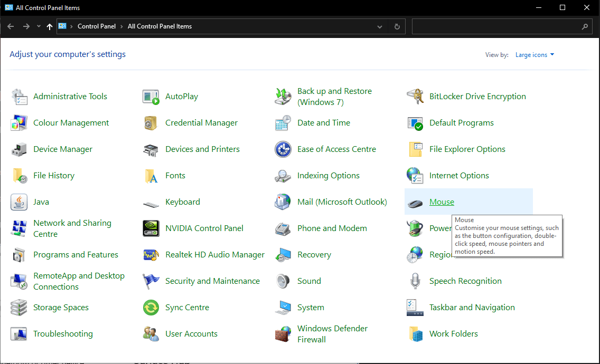Open the Speech Recognition icon
This screenshot has height=364, width=600.
[x=465, y=281]
